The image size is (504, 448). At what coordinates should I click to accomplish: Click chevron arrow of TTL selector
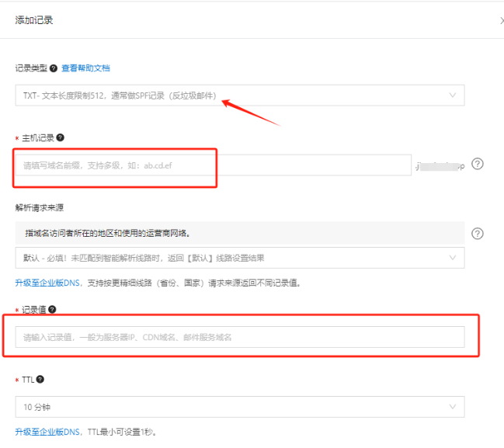(453, 407)
